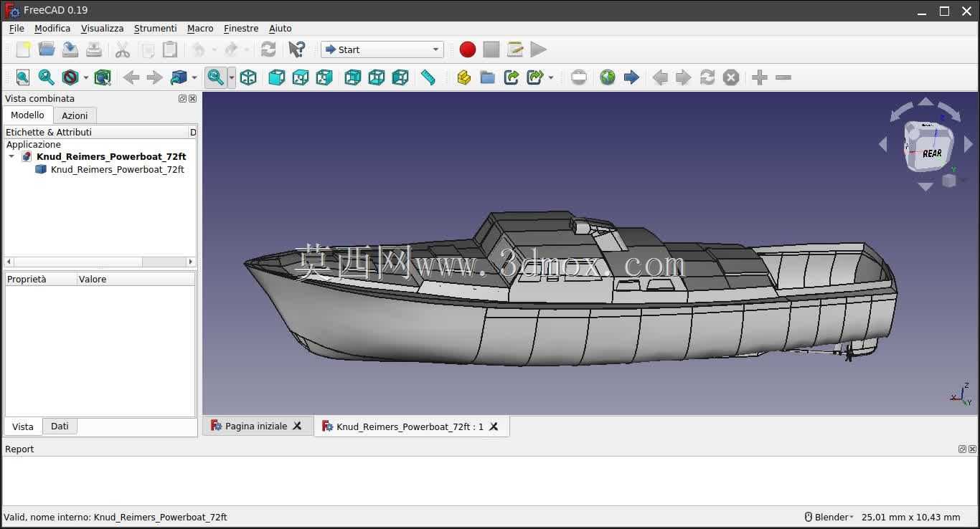Image resolution: width=980 pixels, height=529 pixels.
Task: Collapse the Knud_Reimers_Powerboat_72ft document tree node
Action: [x=11, y=156]
